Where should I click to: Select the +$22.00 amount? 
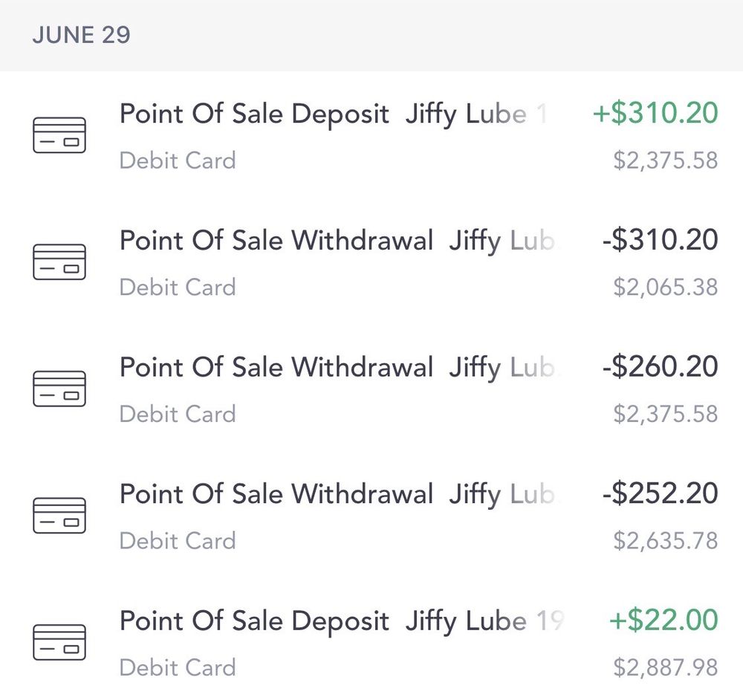(663, 620)
